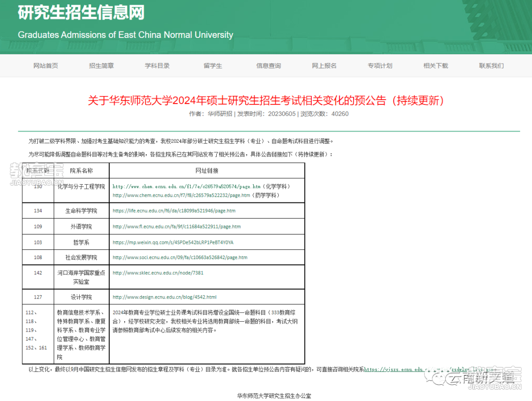Open the sklec.ecnu.edu.cn node/7381 link

pyautogui.click(x=158, y=273)
